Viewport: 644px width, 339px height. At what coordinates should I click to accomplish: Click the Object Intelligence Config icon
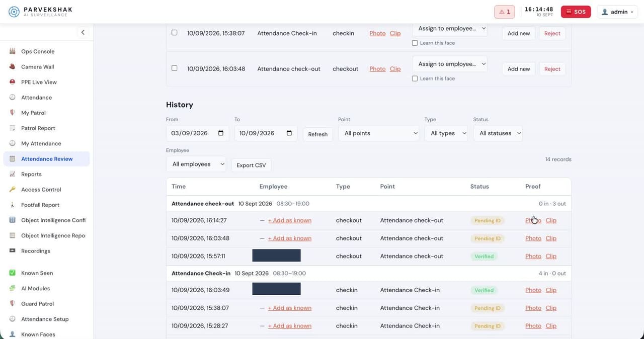(12, 220)
